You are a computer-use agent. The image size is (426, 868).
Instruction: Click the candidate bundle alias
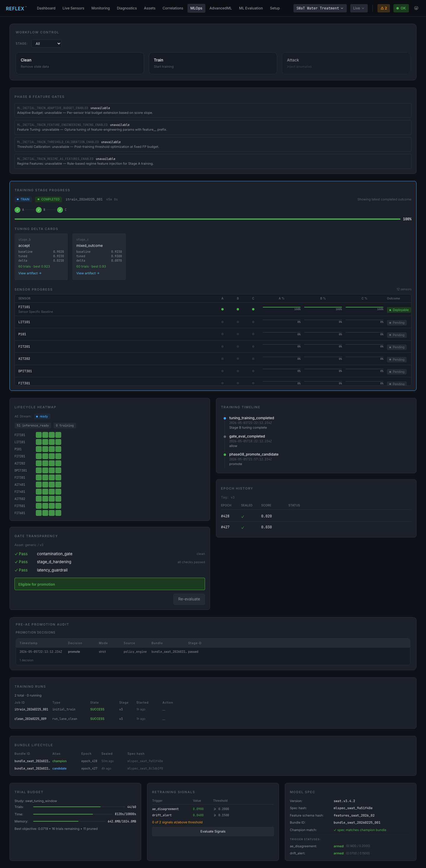pos(59,769)
